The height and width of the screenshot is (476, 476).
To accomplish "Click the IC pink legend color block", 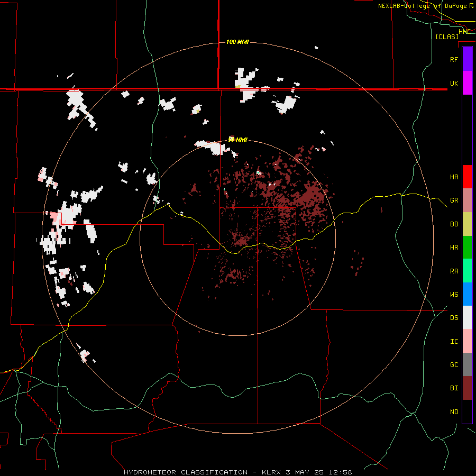I will click(467, 341).
